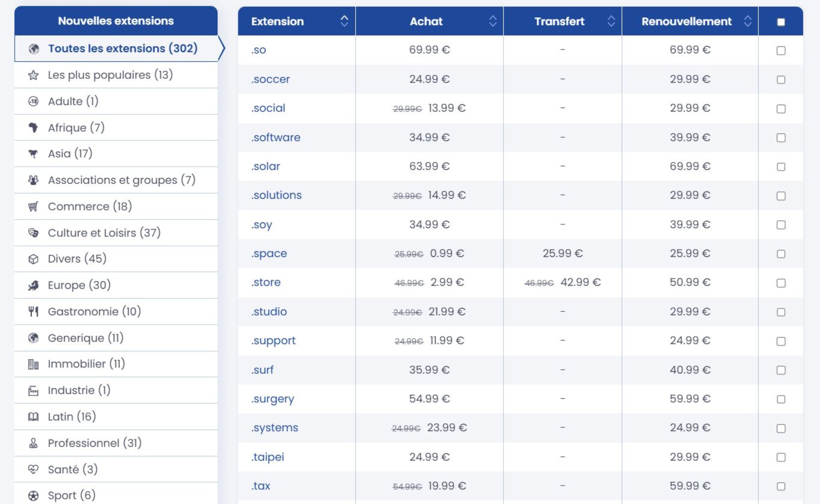Select the Professionnel (31) category
Viewport: 820px width, 504px height.
point(116,443)
